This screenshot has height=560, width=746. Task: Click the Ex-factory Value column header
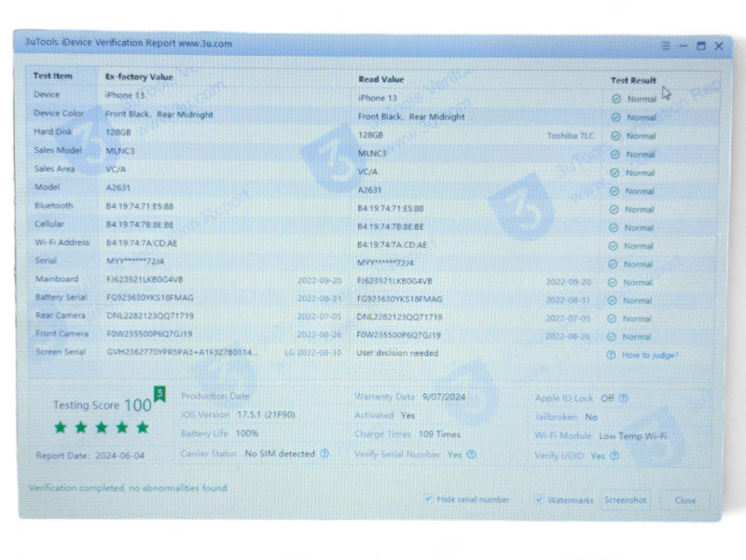pos(139,77)
